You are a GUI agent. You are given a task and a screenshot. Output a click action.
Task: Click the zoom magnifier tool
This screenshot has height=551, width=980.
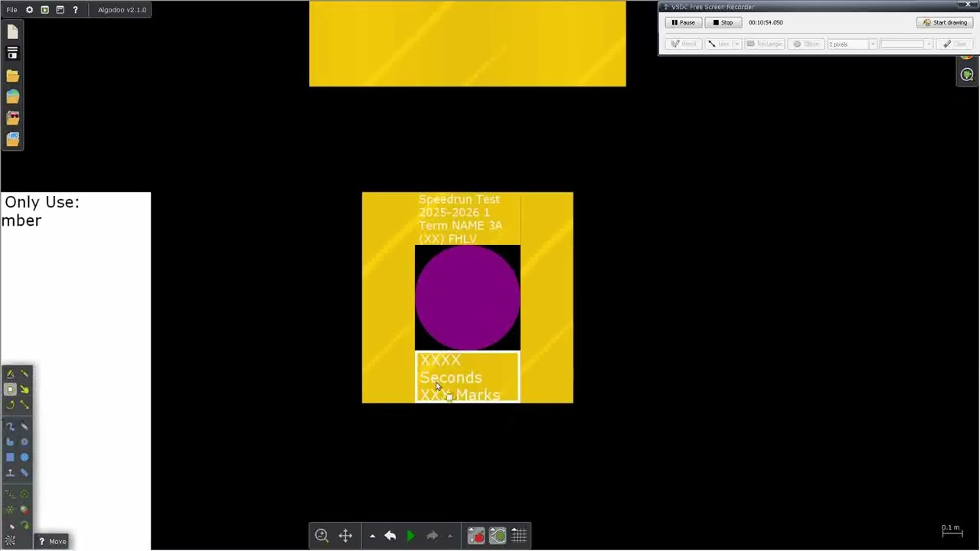pos(322,536)
